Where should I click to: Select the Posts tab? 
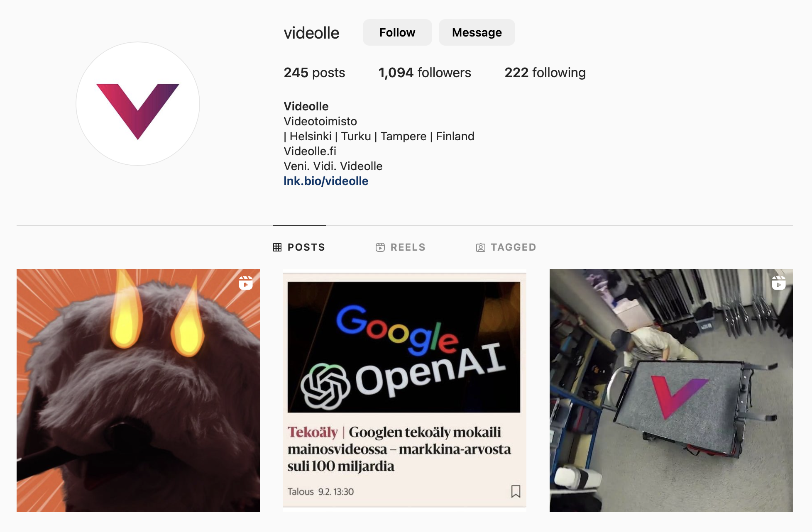299,247
